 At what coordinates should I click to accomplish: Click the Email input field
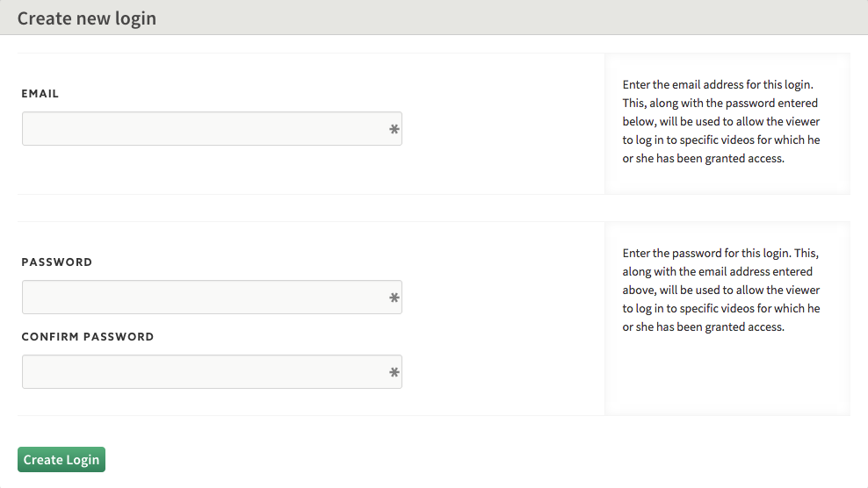click(212, 129)
